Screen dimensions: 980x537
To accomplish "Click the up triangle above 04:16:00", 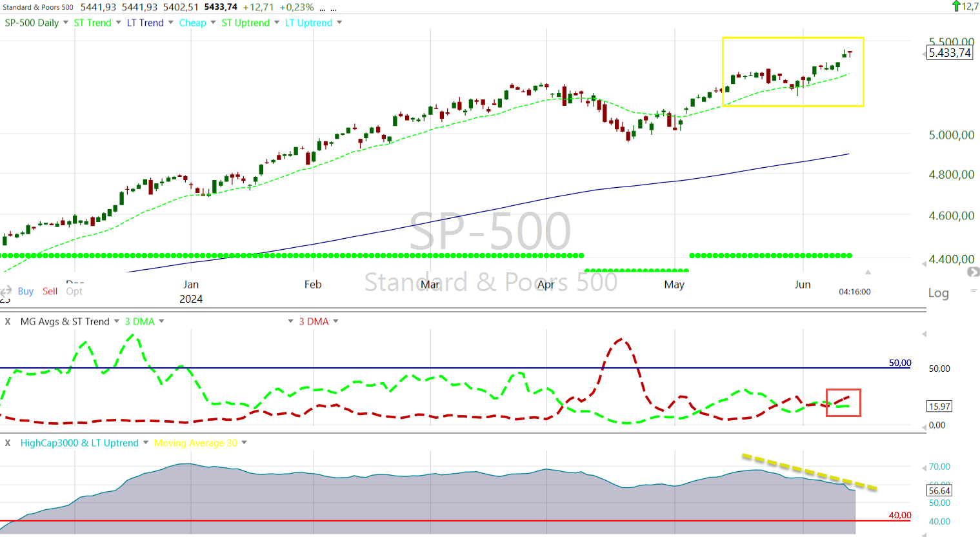I will click(x=868, y=272).
